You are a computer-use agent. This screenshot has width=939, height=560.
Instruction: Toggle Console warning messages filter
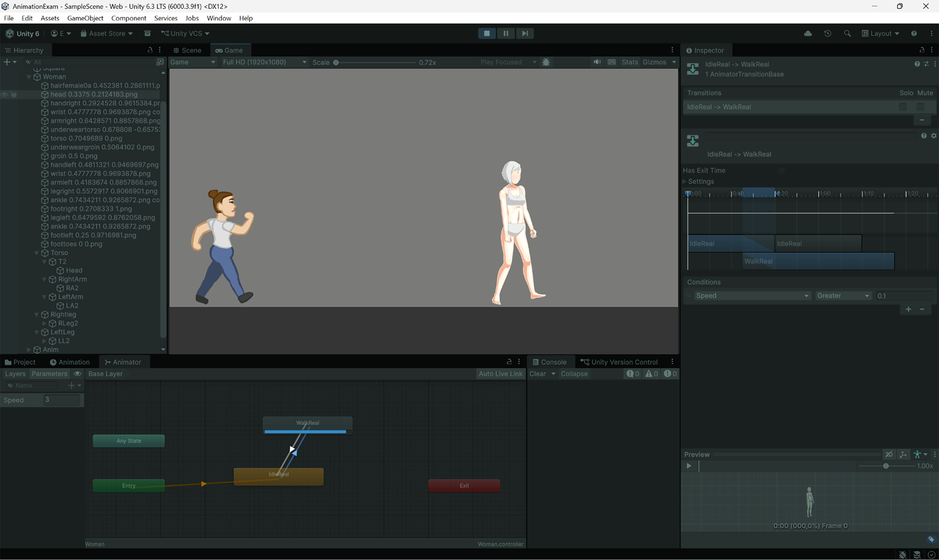tap(652, 374)
